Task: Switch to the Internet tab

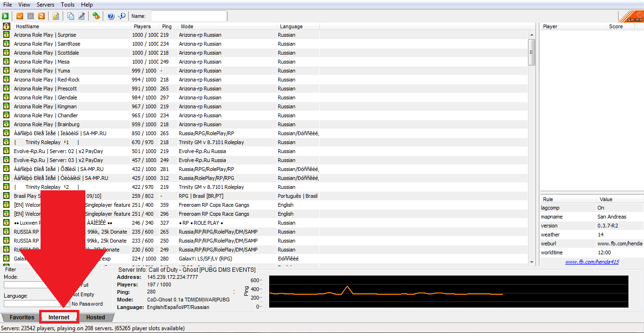Action: click(59, 317)
